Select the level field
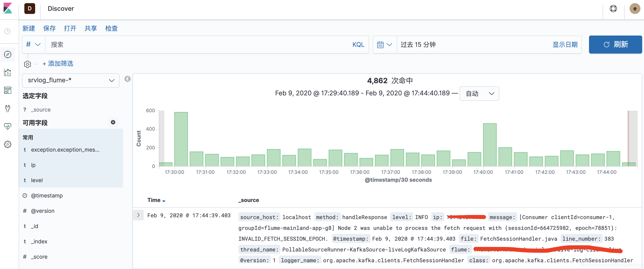 (x=37, y=180)
